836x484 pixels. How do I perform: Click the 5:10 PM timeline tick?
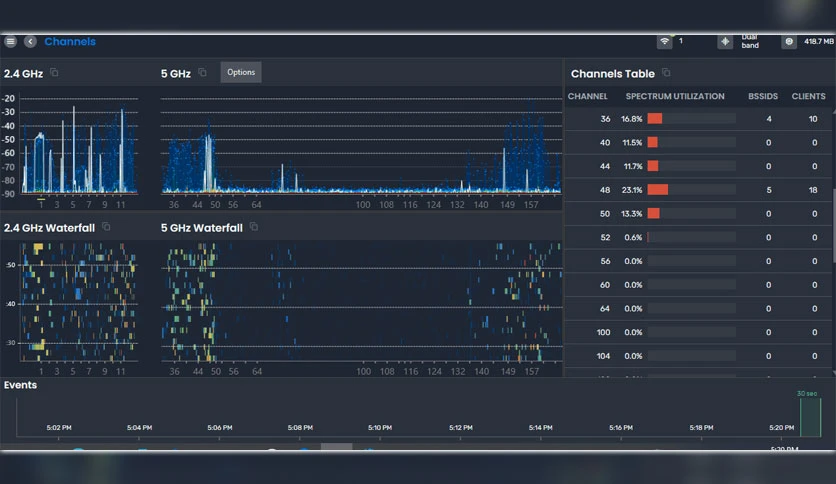(380, 428)
